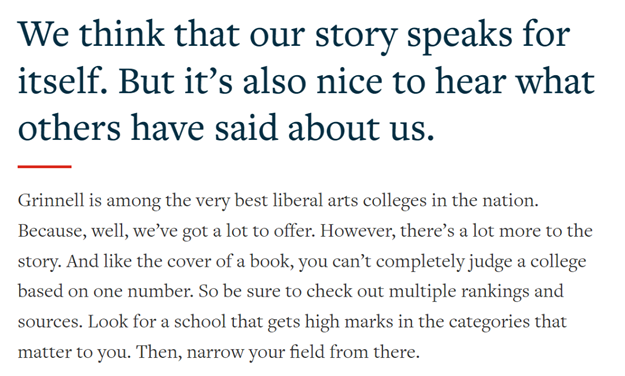Click the short red divider line
Screen dimensions: 625x376
click(44, 167)
